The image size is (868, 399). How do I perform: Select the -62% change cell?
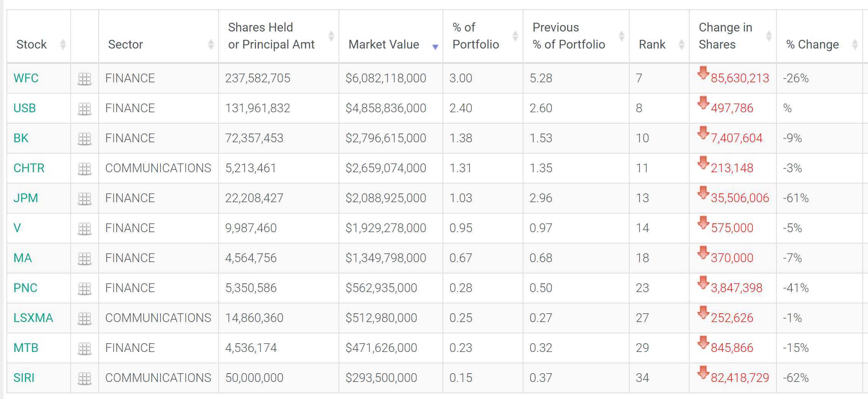pyautogui.click(x=819, y=378)
